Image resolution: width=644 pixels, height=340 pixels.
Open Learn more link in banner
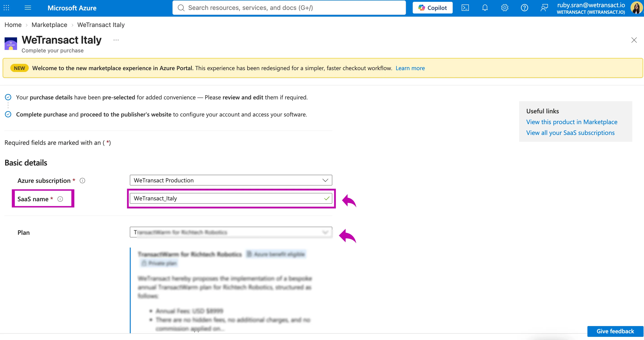(x=410, y=68)
